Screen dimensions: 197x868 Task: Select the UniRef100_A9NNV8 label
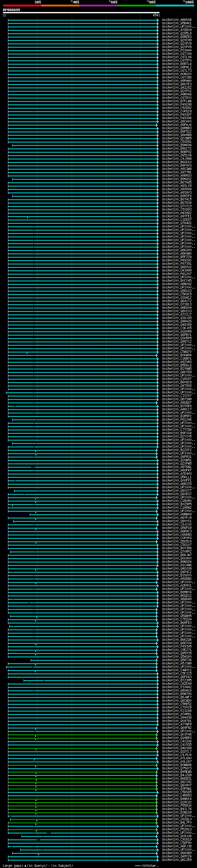pos(177,515)
